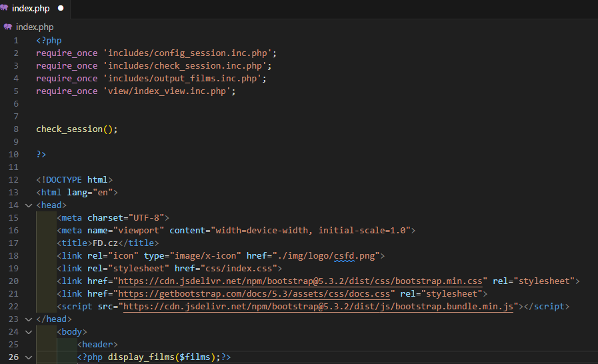The image size is (598, 364).
Task: Click the PHP file icon in the breadcrumb
Action: 8,27
